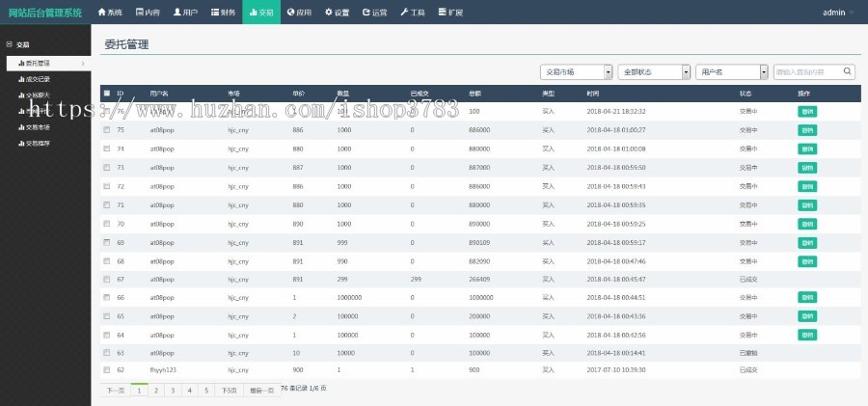
Task: Check the checkbox for row ID 62
Action: click(106, 369)
